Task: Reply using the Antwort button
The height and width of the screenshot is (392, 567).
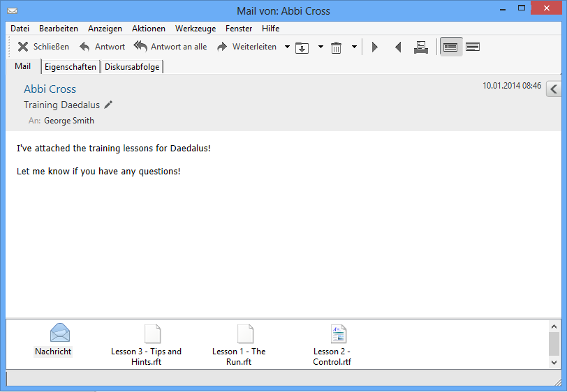Action: click(103, 47)
